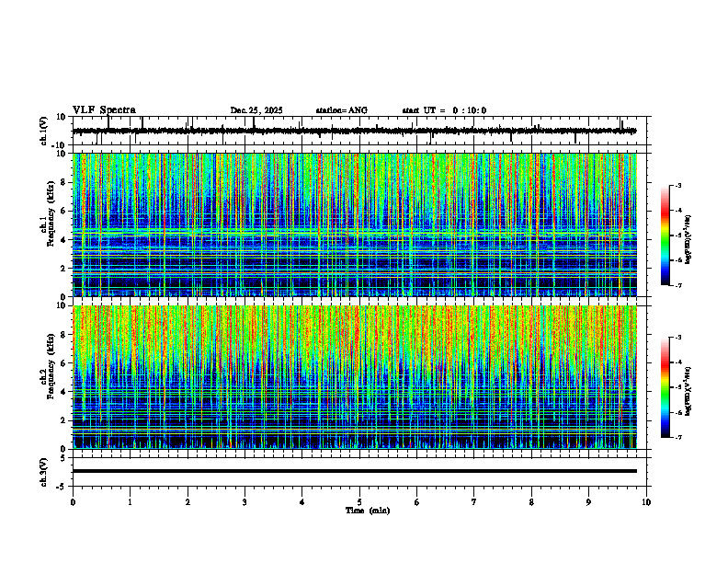
Task: Select the date text "Dec. 25, 2025"
Action: pyautogui.click(x=256, y=110)
